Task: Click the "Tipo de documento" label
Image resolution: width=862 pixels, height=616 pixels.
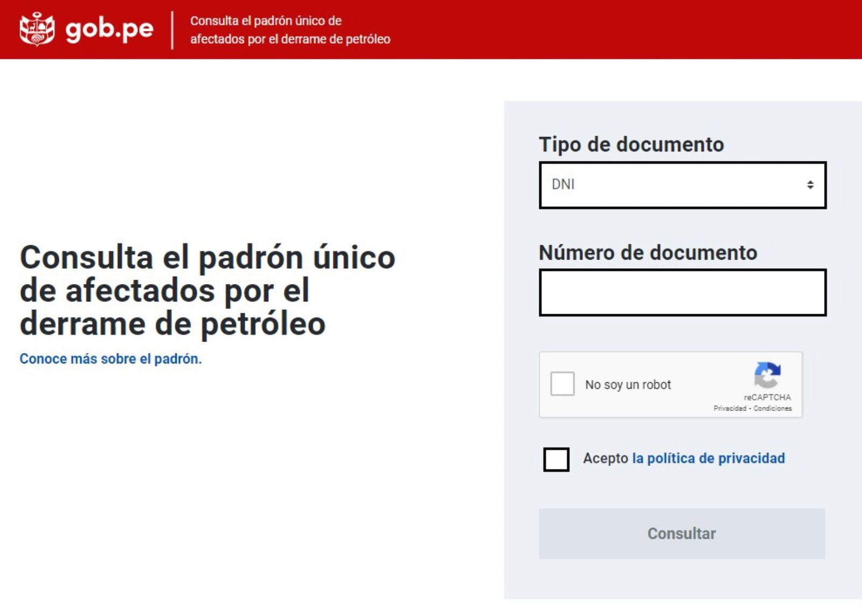Action: click(631, 144)
